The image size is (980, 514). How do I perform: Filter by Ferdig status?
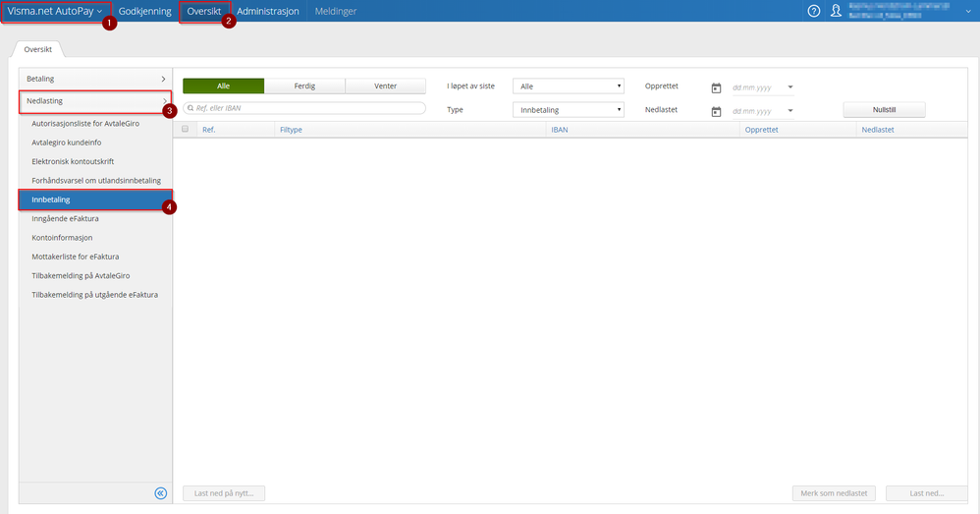pyautogui.click(x=304, y=86)
